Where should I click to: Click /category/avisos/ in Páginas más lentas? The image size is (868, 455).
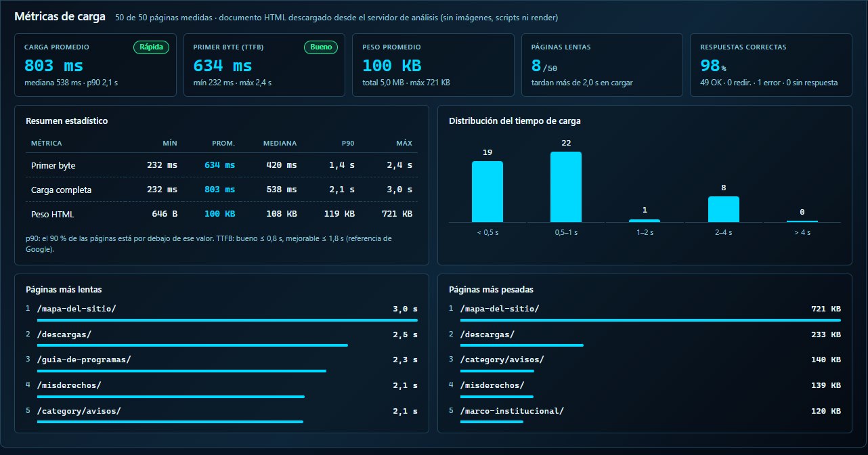coord(79,411)
